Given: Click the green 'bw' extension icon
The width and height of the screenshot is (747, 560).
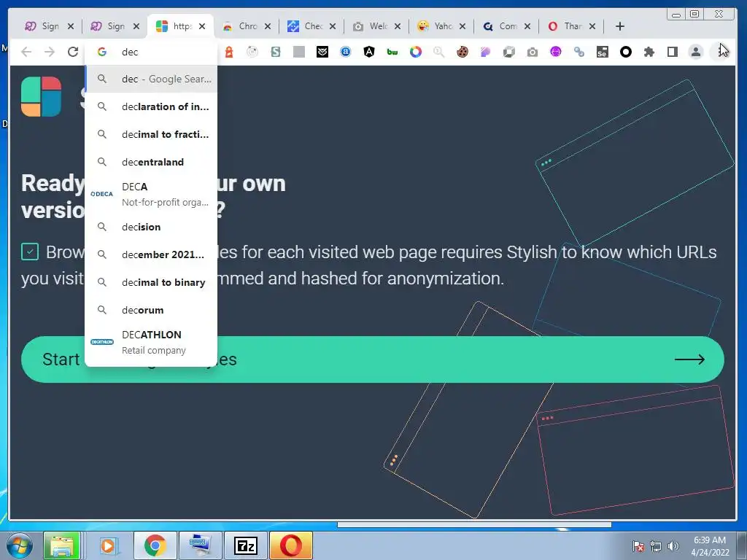Looking at the screenshot, I should click(392, 52).
